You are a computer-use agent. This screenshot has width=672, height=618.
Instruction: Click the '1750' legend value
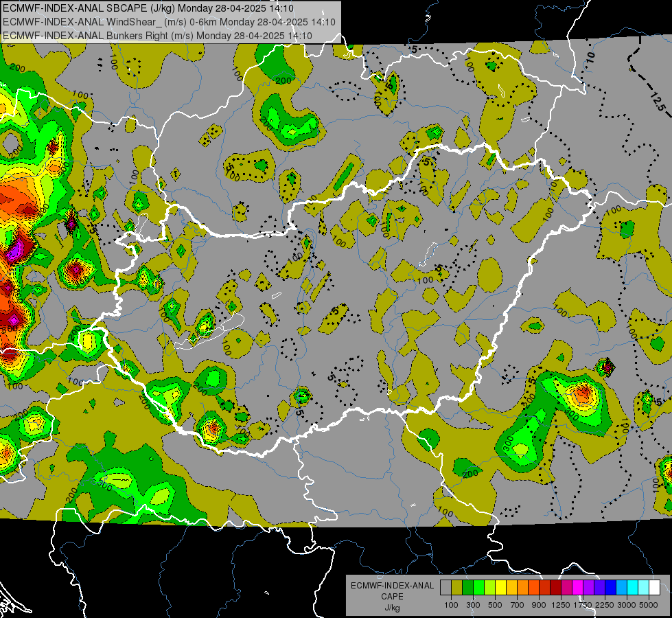coord(583,605)
